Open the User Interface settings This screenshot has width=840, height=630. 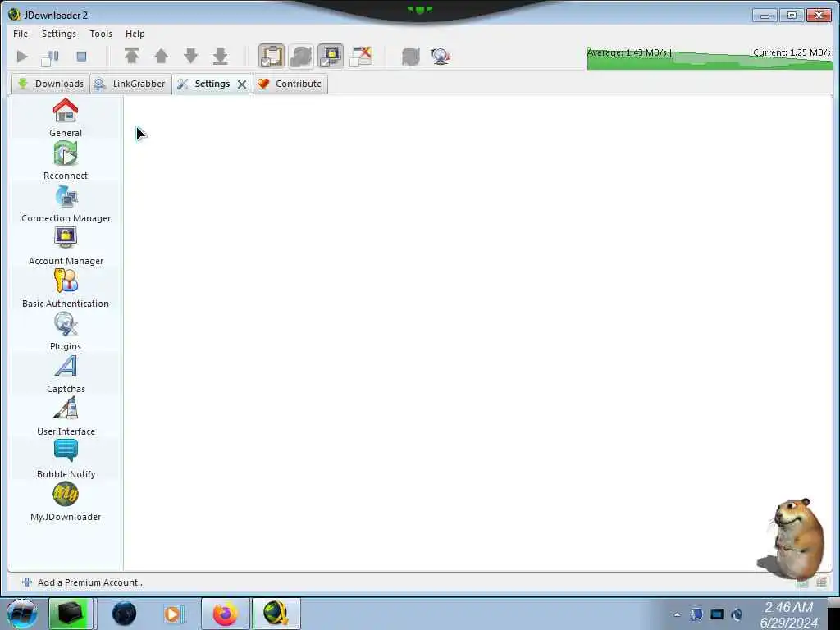click(66, 418)
